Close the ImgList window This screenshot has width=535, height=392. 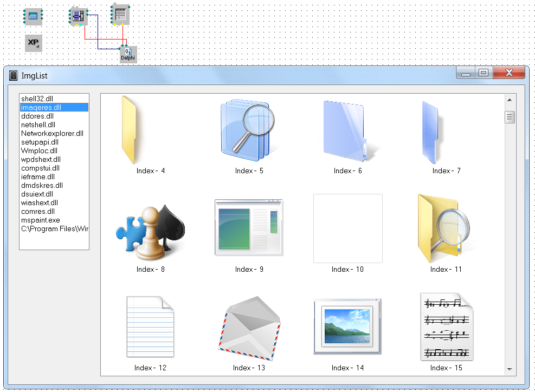point(509,73)
